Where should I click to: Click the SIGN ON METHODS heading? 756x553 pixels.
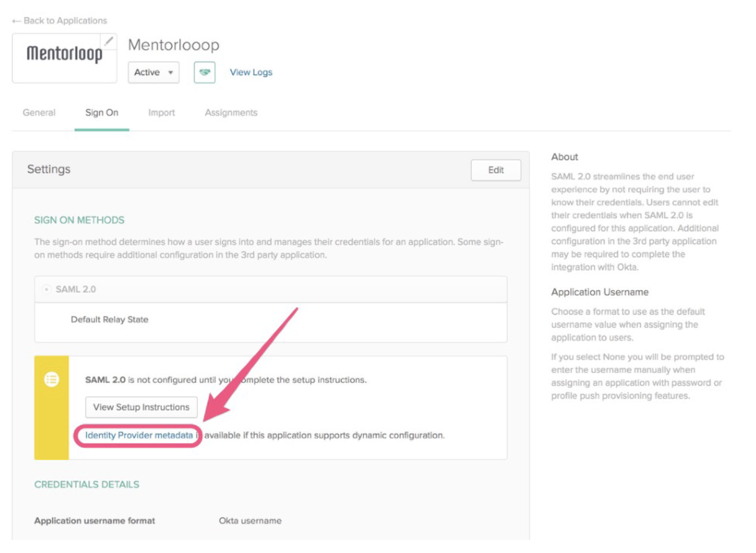79,220
